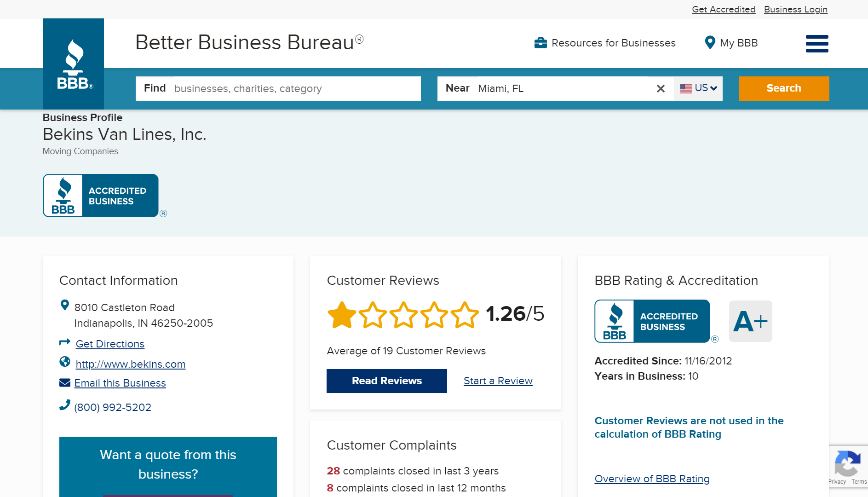Click the 1.26/5 rating score

pyautogui.click(x=515, y=314)
